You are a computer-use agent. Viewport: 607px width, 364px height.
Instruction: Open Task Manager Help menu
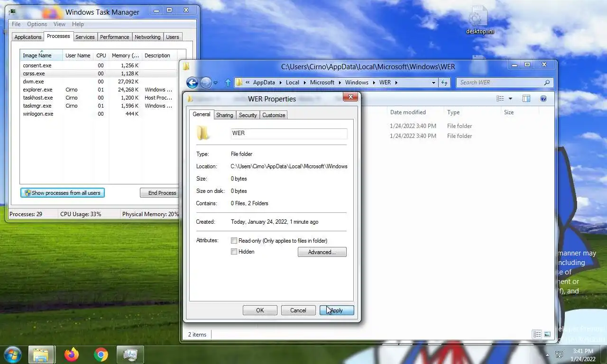pos(78,24)
